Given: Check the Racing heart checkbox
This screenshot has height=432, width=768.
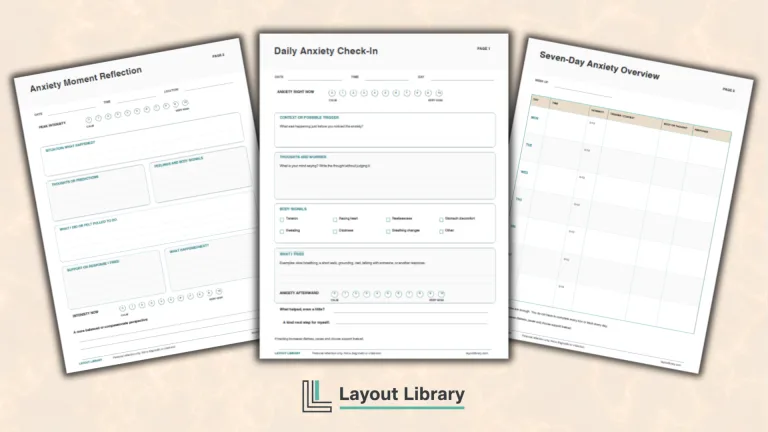Looking at the screenshot, I should pyautogui.click(x=335, y=219).
